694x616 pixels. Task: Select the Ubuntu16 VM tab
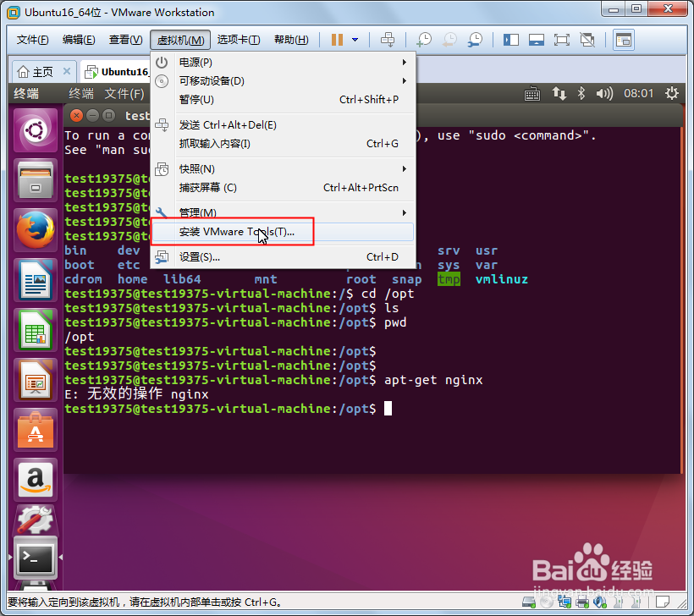click(x=117, y=72)
